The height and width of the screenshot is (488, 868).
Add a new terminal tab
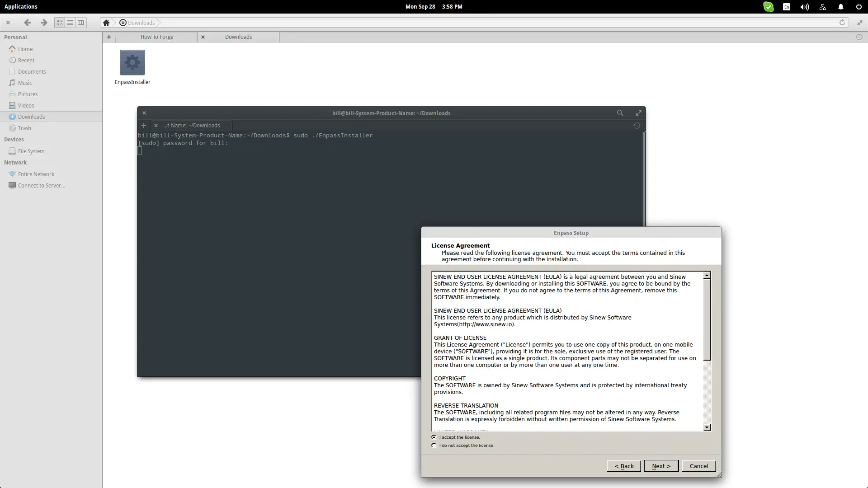point(144,125)
